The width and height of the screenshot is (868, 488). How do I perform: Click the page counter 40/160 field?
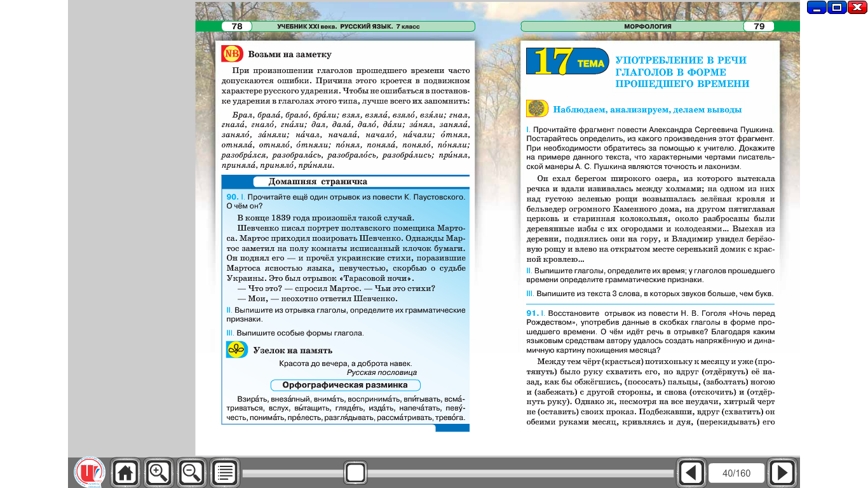737,473
